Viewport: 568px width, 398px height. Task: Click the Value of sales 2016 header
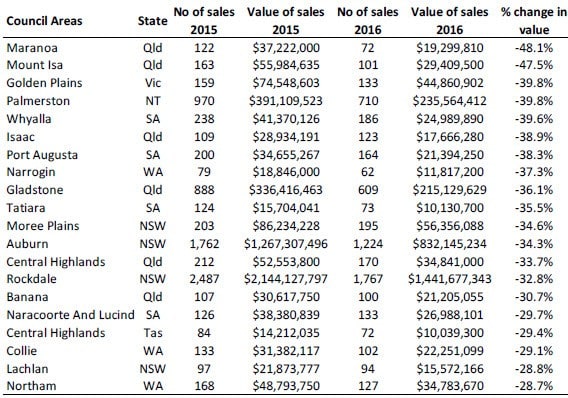[450, 21]
